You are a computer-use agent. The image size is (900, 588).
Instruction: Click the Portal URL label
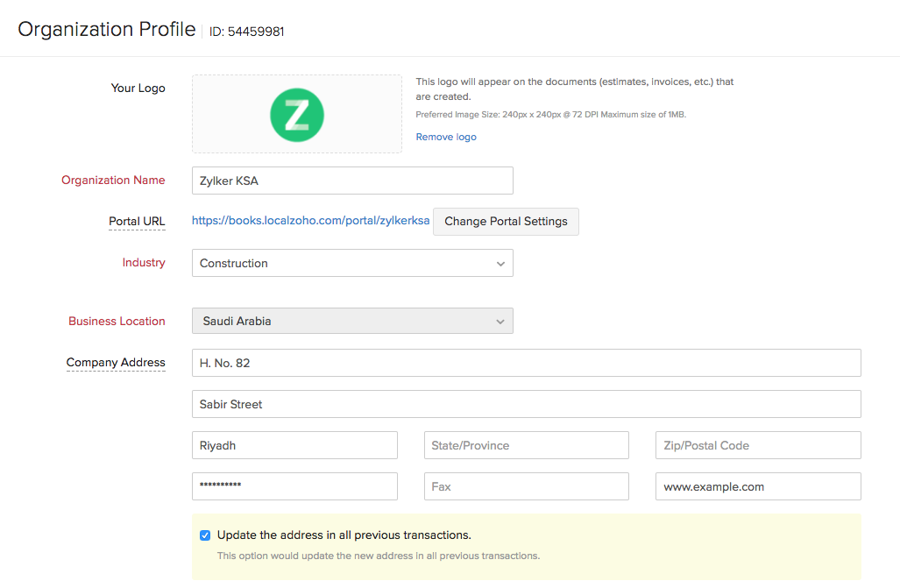tap(137, 222)
